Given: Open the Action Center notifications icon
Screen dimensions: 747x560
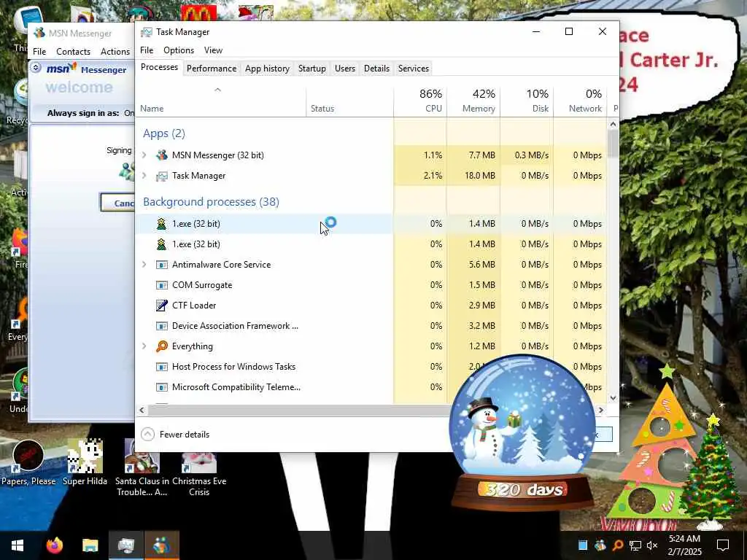Looking at the screenshot, I should pos(723,545).
